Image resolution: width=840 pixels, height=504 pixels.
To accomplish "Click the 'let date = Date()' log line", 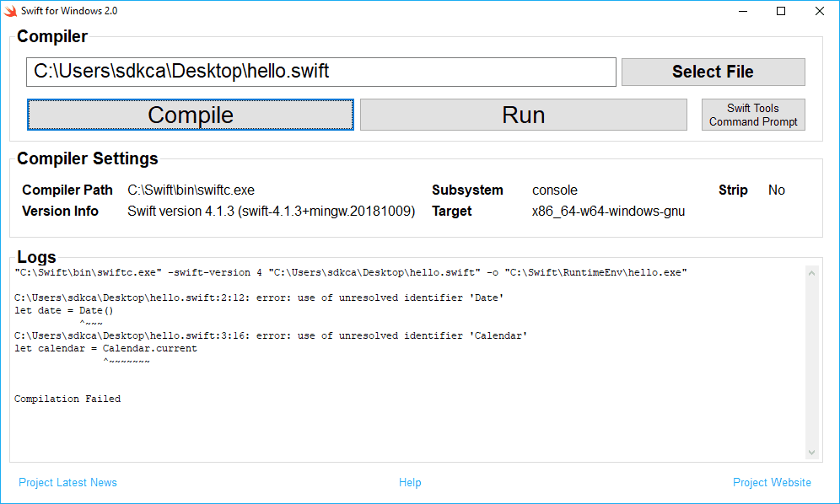I will pos(64,311).
